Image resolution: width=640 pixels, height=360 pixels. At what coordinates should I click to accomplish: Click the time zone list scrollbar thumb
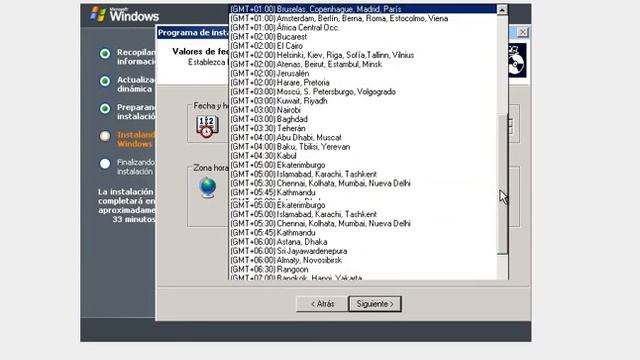pyautogui.click(x=502, y=184)
